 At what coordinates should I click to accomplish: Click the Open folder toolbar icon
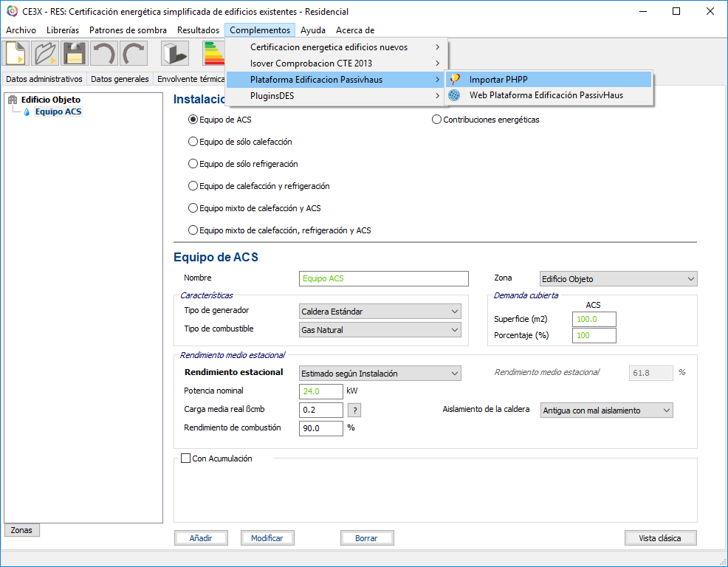(x=45, y=54)
